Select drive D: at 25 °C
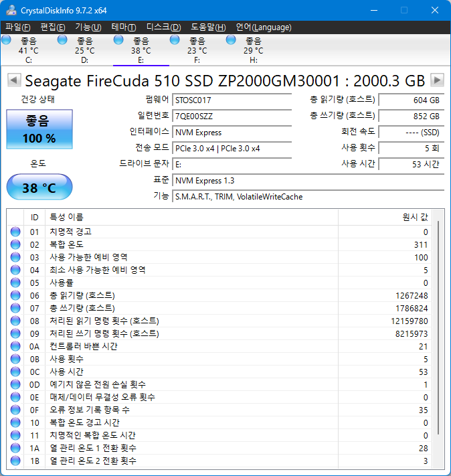The width and height of the screenshot is (451, 476). [85, 50]
